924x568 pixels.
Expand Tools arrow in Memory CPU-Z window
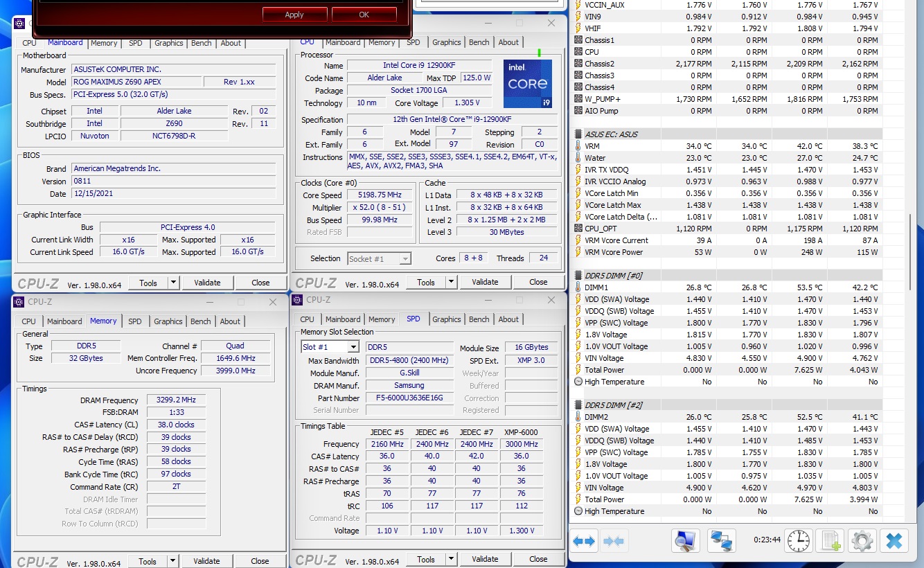pyautogui.click(x=172, y=561)
